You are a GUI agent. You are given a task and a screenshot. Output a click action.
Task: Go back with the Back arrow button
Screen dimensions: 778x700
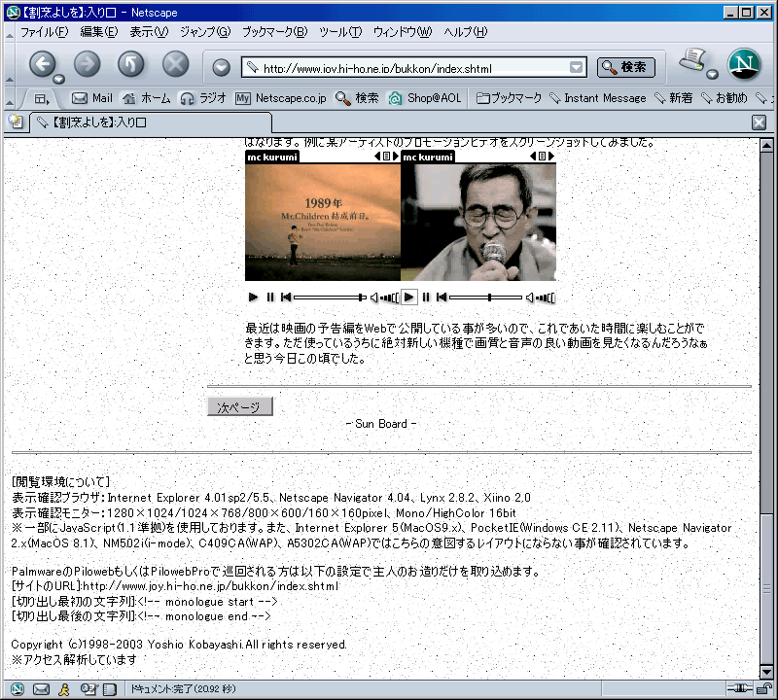[x=42, y=64]
